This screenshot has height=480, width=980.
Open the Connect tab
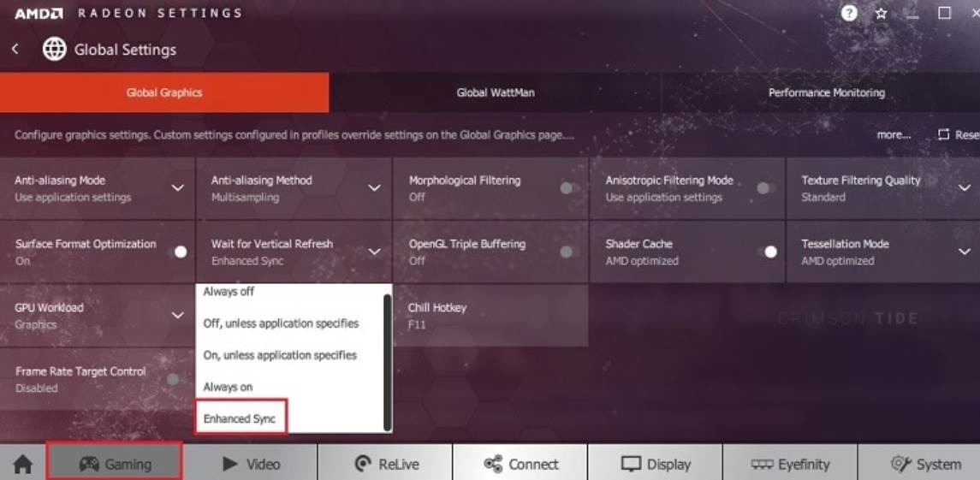pyautogui.click(x=520, y=463)
